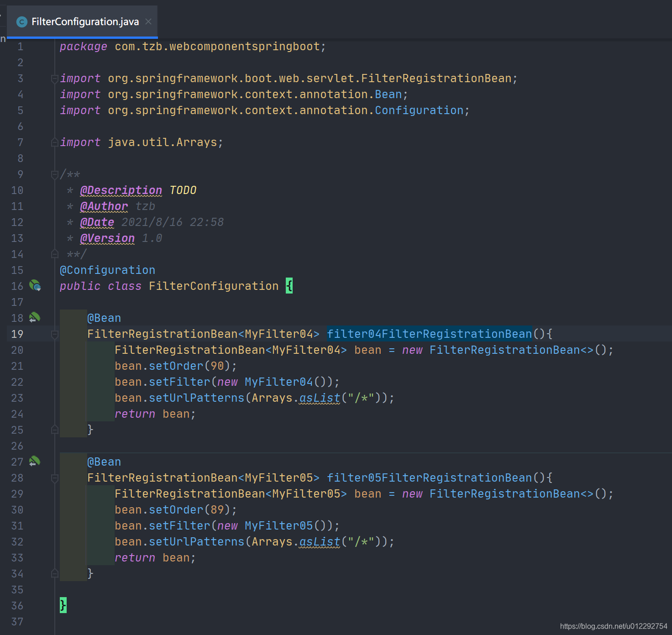The height and width of the screenshot is (635, 672).
Task: Click the MyFilter04 return type on line 19
Action: pos(279,334)
